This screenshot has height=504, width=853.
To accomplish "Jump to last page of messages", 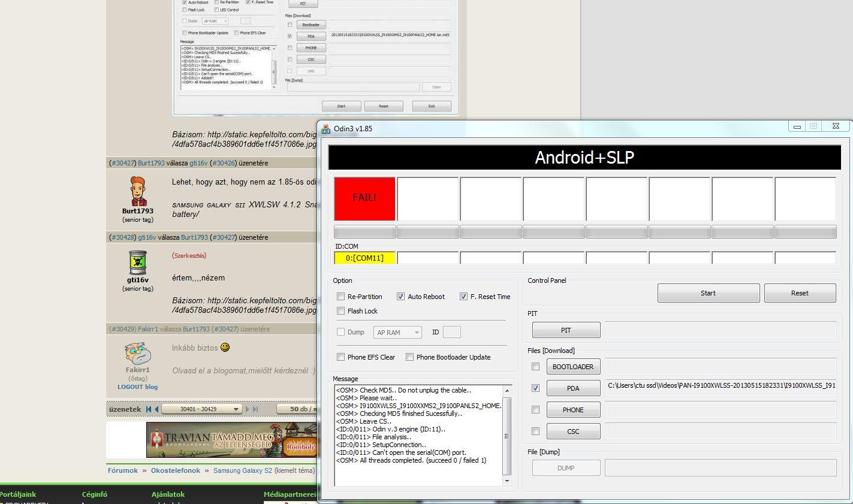I will 255,409.
